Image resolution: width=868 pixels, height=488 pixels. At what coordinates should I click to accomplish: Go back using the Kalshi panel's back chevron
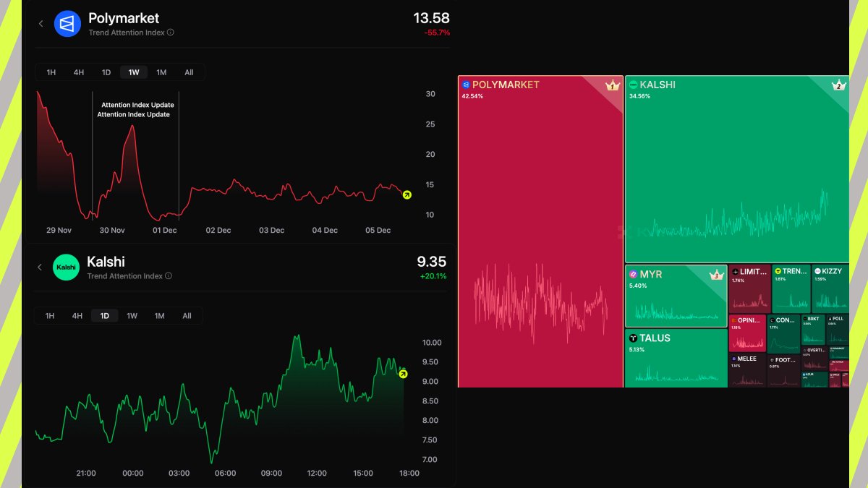pyautogui.click(x=41, y=267)
